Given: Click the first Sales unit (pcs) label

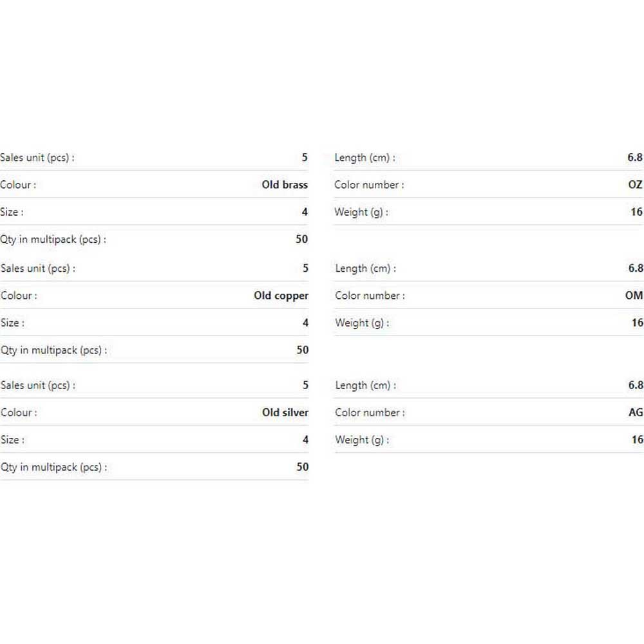Looking at the screenshot, I should [37, 158].
